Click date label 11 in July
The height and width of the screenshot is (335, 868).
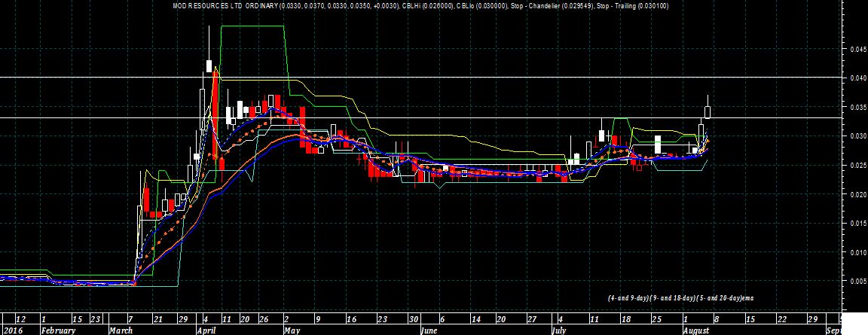tap(595, 319)
